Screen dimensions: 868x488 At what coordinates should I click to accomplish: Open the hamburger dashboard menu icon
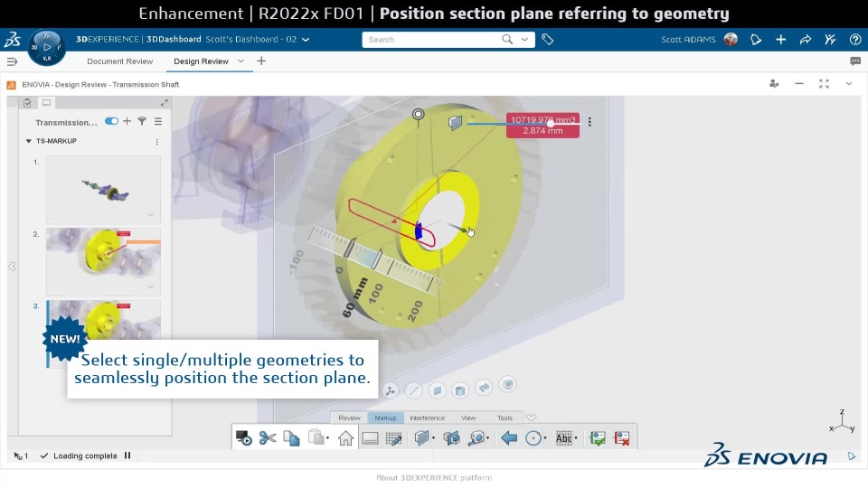point(12,61)
